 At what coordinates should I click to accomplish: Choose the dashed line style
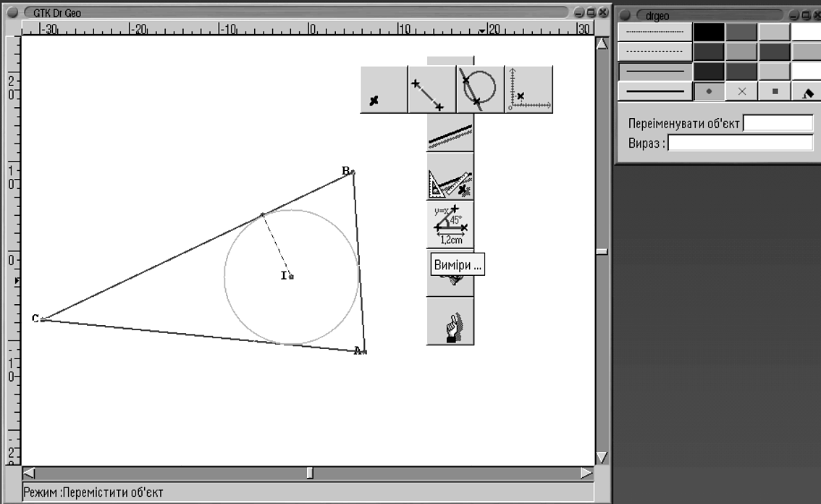[x=654, y=51]
